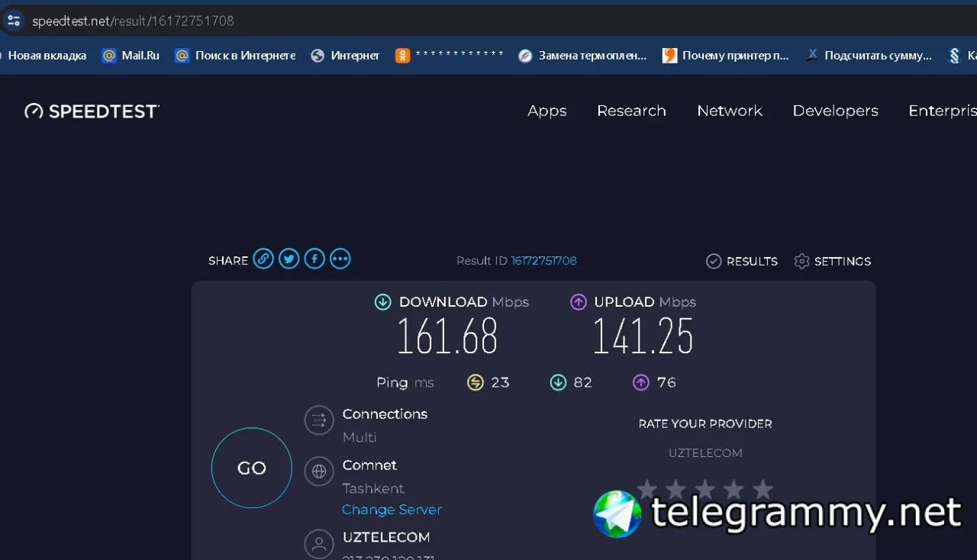Screen dimensions: 977x560
Task: Open the bookmark labeled with asterisks
Action: click(450, 55)
